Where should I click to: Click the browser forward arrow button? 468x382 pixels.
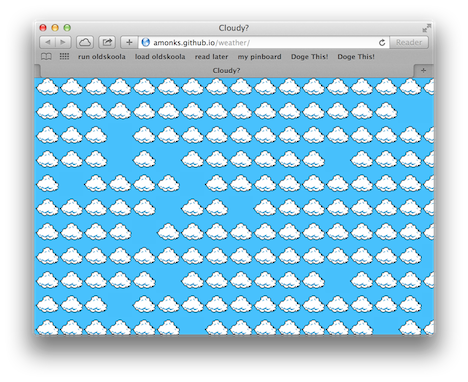click(63, 42)
